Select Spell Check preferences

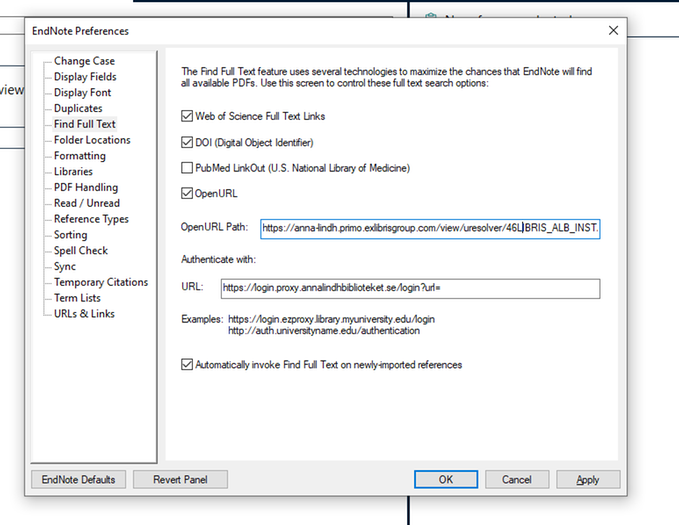[81, 251]
